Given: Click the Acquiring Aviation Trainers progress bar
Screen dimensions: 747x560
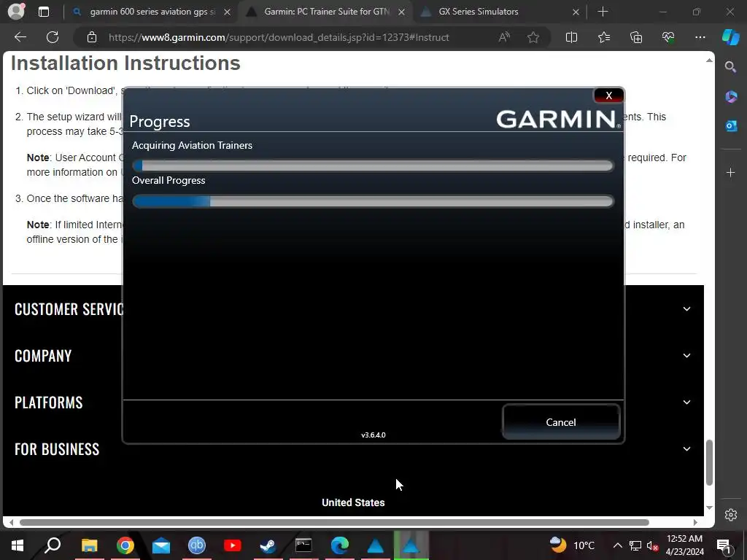Looking at the screenshot, I should [x=373, y=166].
